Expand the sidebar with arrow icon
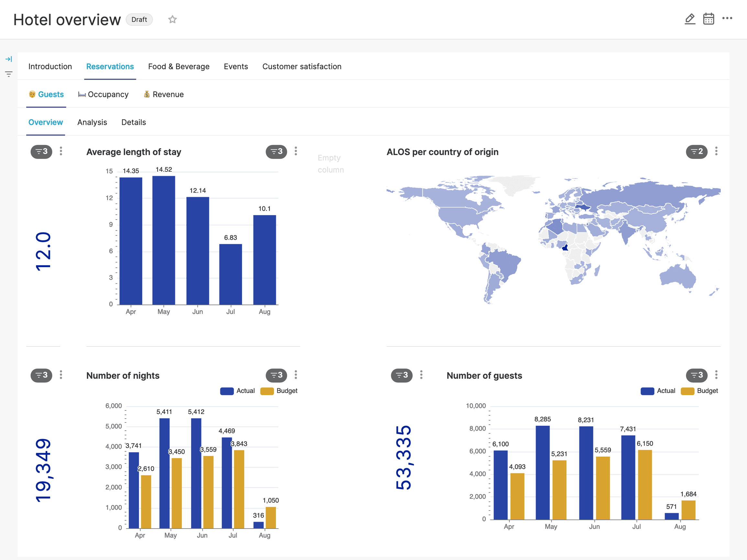Viewport: 747px width, 560px height. (9, 59)
